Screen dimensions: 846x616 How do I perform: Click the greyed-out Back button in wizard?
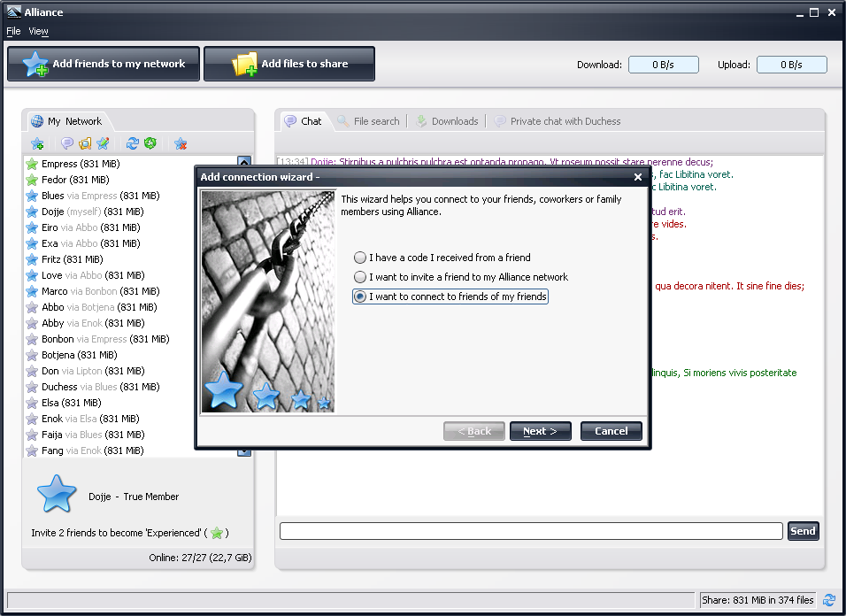(x=474, y=431)
